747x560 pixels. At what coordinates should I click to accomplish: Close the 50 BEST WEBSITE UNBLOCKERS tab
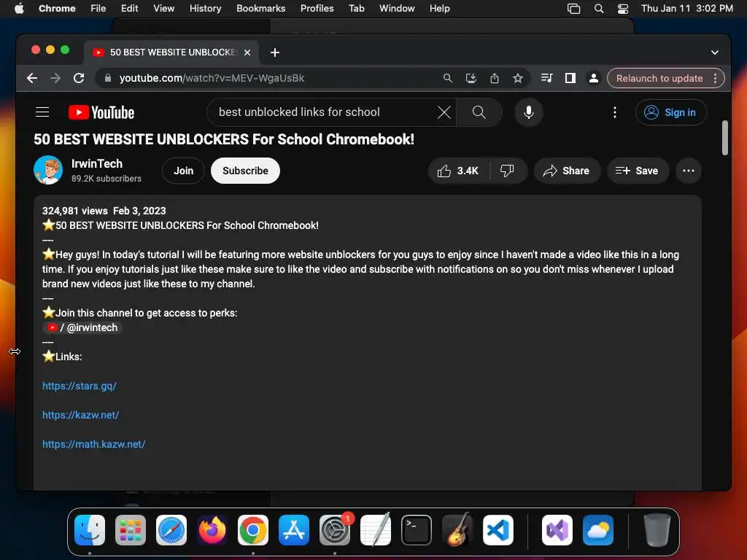pyautogui.click(x=247, y=52)
